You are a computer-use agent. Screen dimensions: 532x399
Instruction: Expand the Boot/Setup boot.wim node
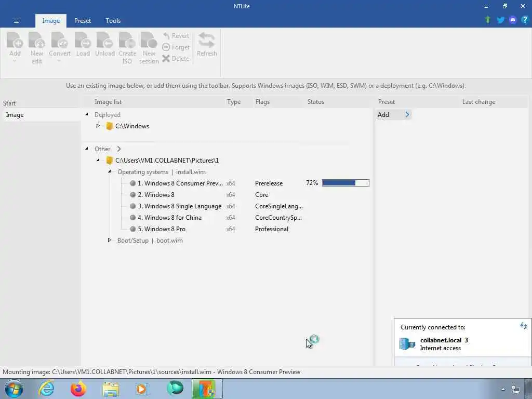tap(109, 240)
